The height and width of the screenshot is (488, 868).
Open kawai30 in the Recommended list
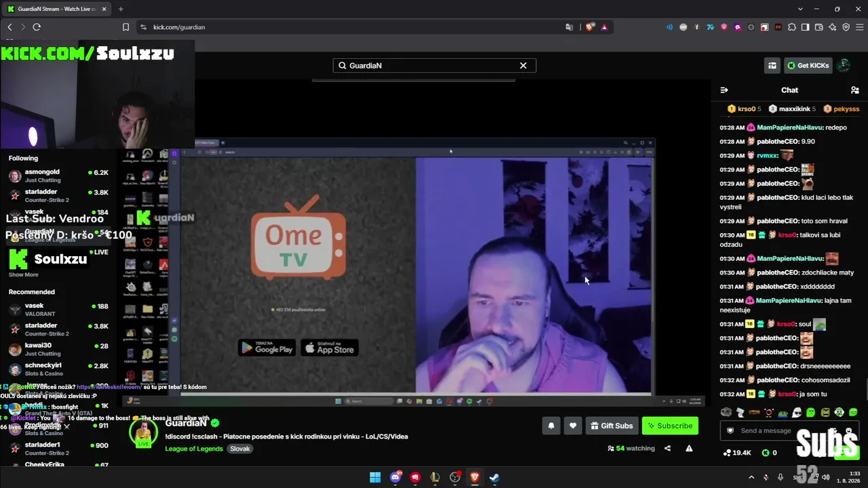(x=58, y=349)
